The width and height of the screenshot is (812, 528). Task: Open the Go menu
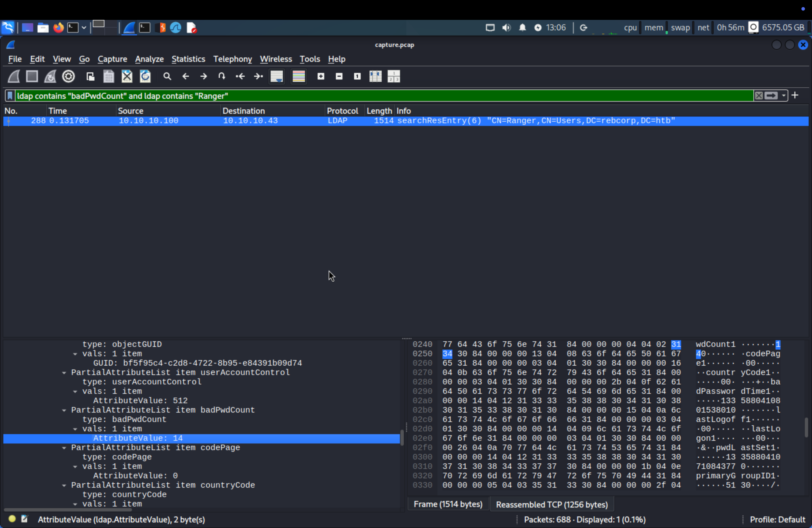[x=84, y=59]
